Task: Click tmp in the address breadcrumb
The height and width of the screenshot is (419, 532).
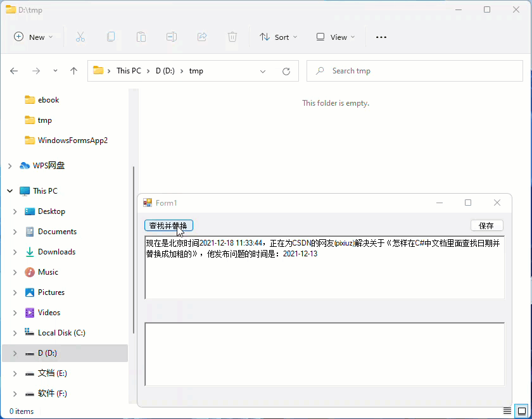Action: [x=196, y=71]
